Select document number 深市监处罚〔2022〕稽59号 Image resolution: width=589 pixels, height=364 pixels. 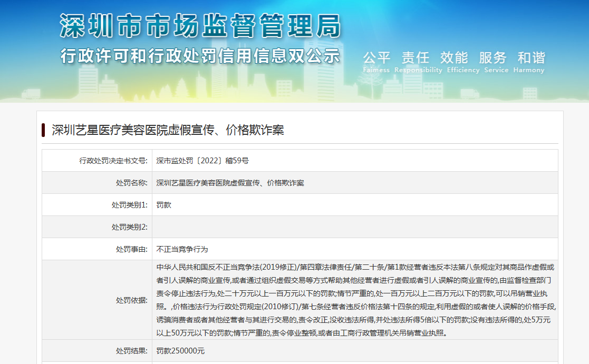202,161
